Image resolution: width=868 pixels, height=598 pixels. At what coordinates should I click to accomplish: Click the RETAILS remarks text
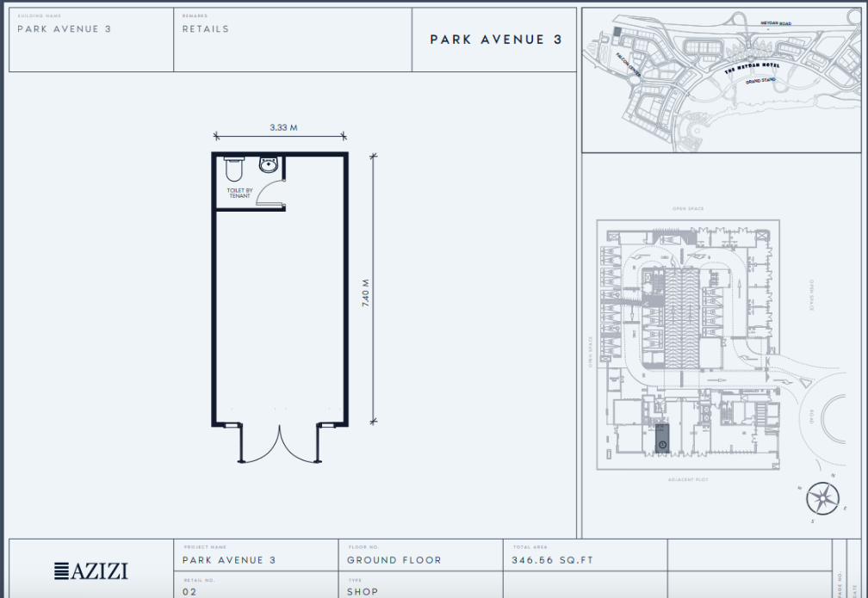coord(206,29)
